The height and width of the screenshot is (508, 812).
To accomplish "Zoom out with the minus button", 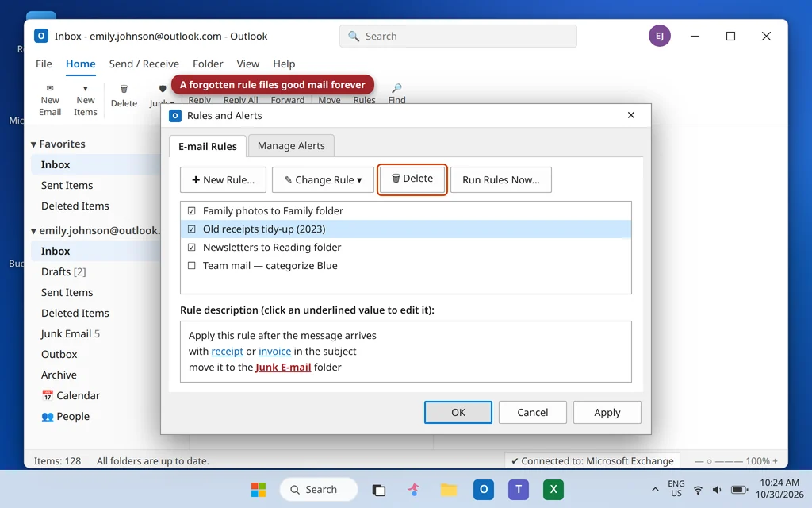I will 699,461.
